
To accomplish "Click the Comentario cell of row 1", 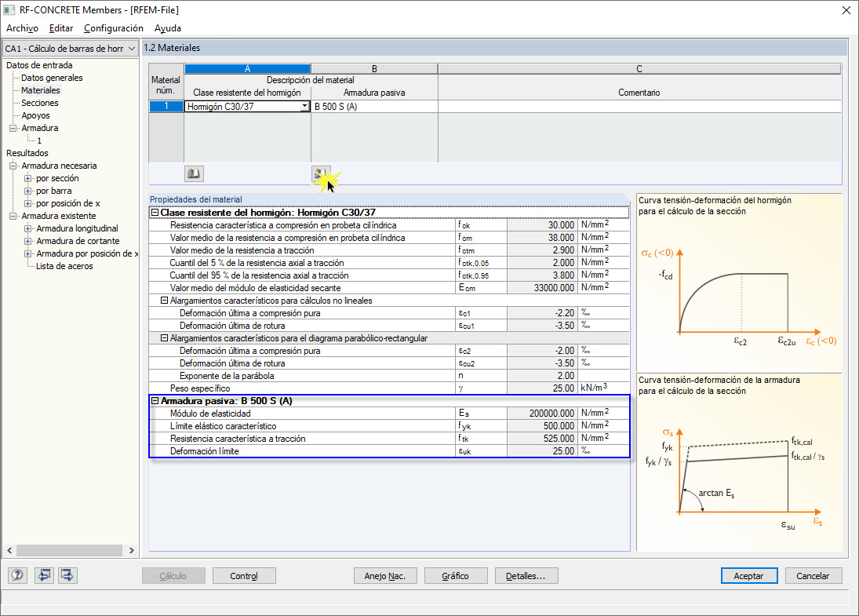I will pyautogui.click(x=639, y=106).
